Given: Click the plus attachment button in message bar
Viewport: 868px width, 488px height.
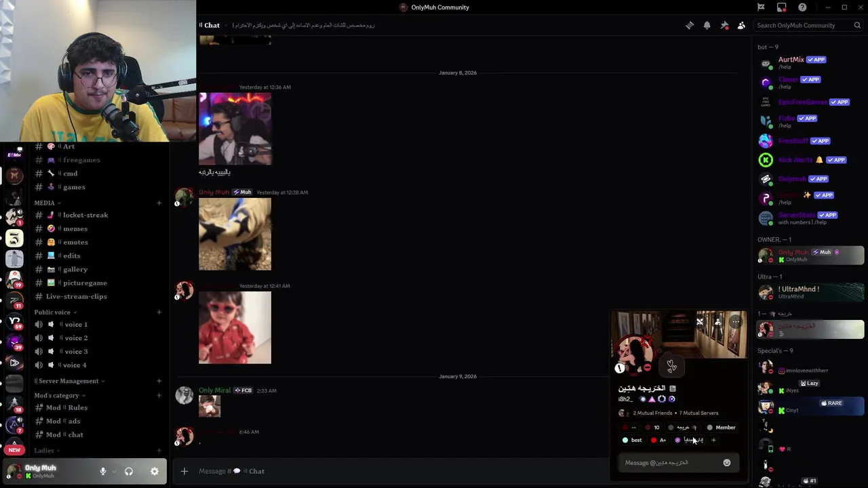Looking at the screenshot, I should click(184, 471).
